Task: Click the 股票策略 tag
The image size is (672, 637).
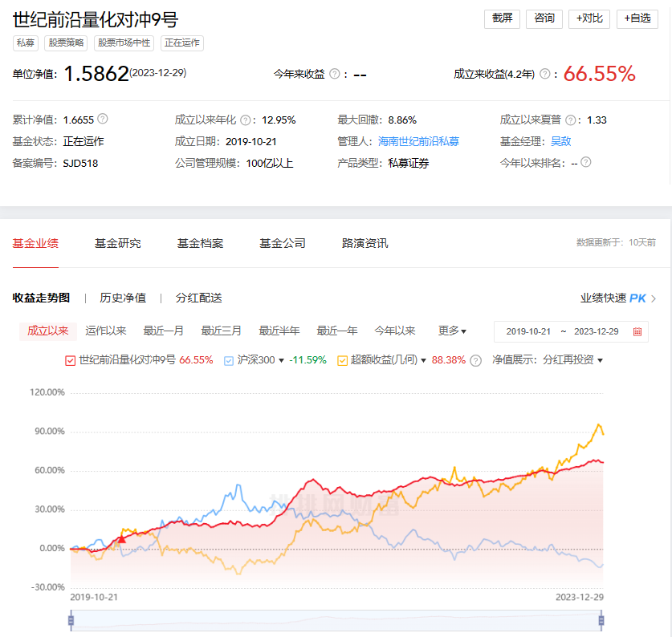Action: click(66, 43)
